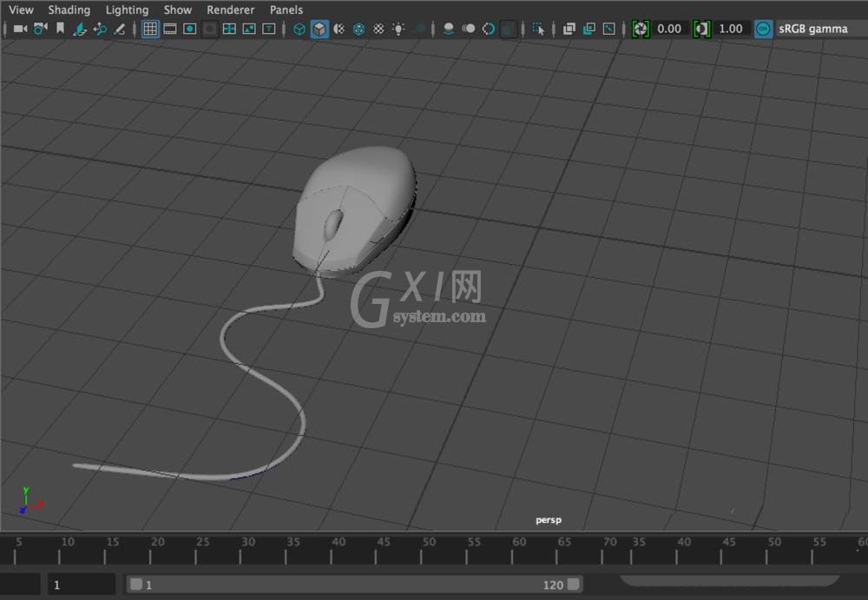Viewport: 868px width, 600px height.
Task: Toggle the View Transform ON button
Action: pos(763,29)
